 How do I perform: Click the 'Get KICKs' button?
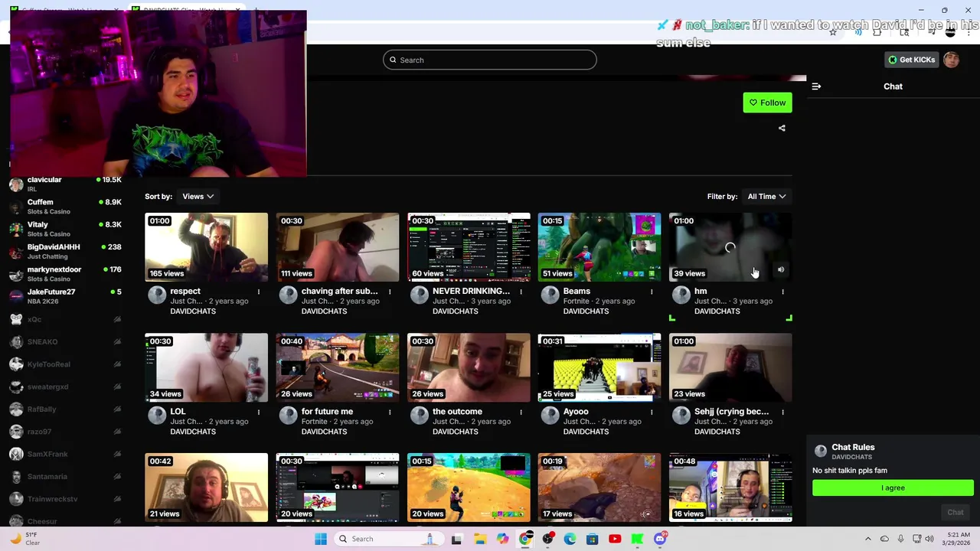click(911, 60)
